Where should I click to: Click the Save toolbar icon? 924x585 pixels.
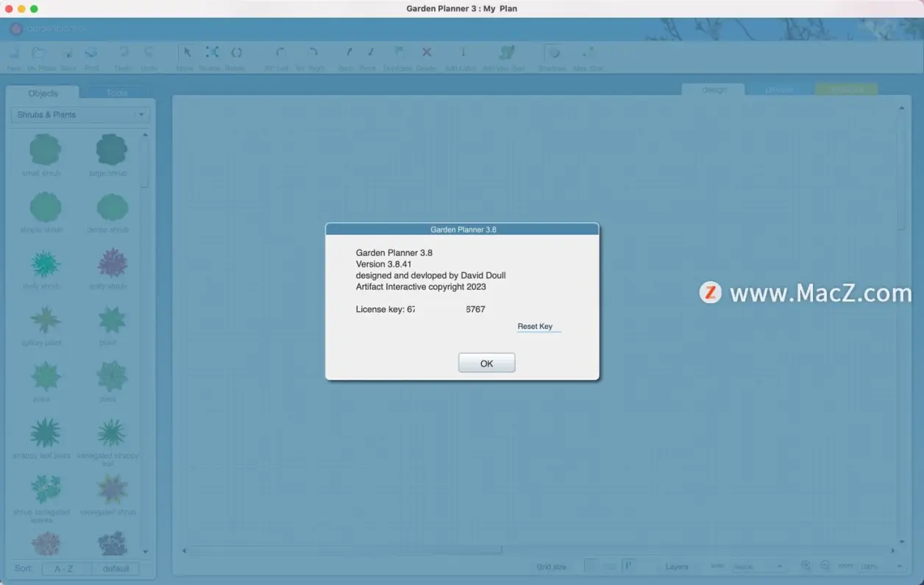coord(68,53)
